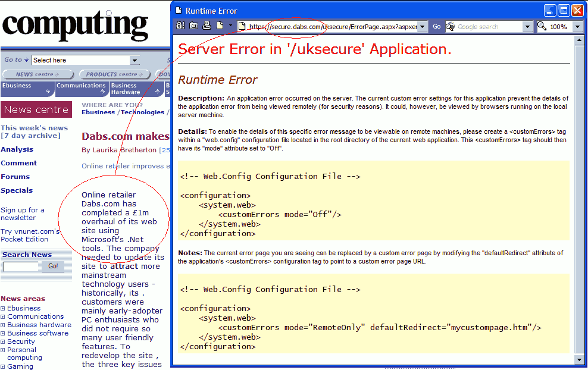588x370 pixels.
Task: Click inside the Google search field
Action: click(x=490, y=27)
